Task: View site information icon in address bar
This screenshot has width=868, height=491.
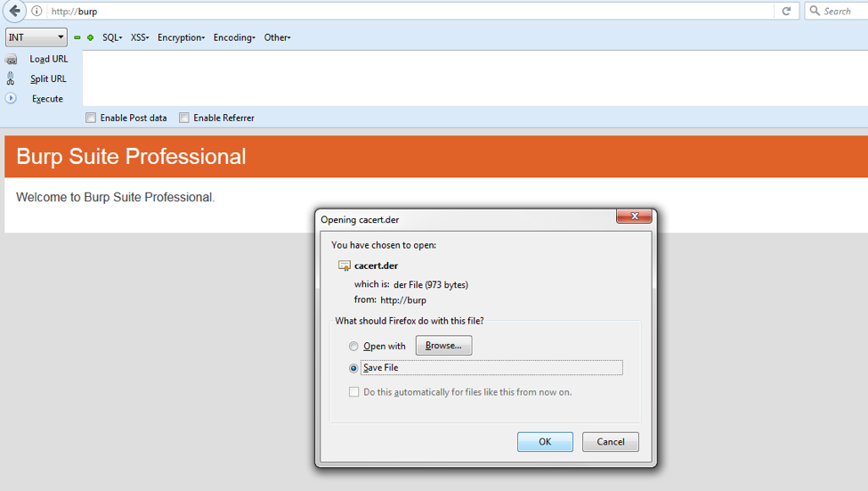Action: pos(37,11)
